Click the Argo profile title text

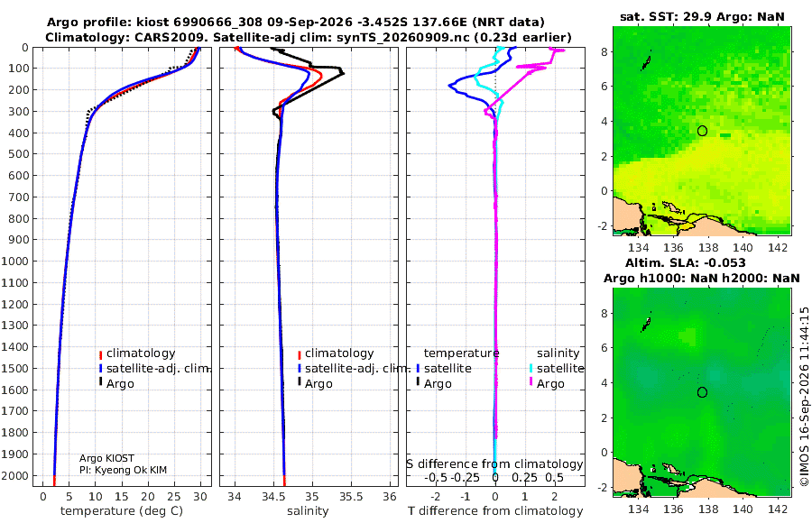[x=296, y=23]
